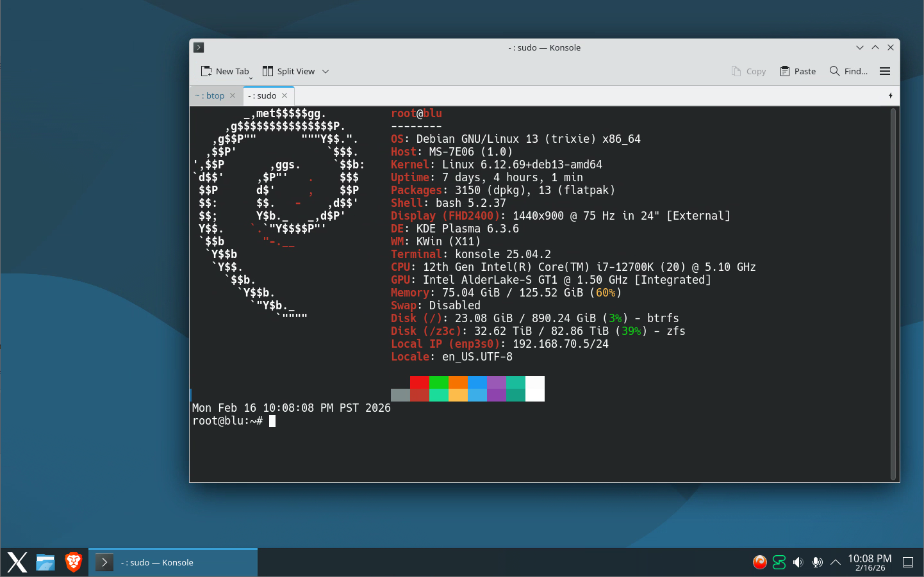Click the 'Uptime: 7 days' line
The image size is (924, 577).
coord(487,177)
